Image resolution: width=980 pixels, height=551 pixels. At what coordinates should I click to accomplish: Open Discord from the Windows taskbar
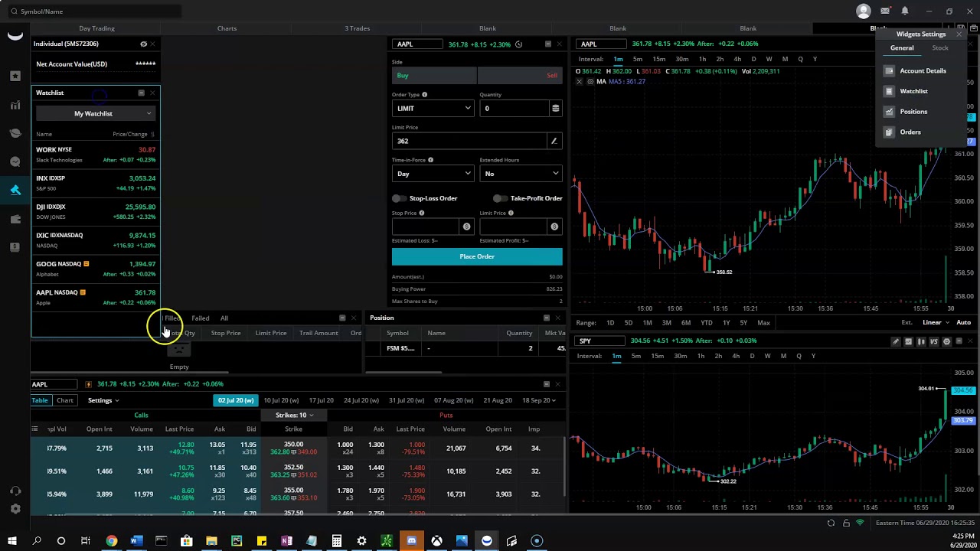[x=412, y=541]
